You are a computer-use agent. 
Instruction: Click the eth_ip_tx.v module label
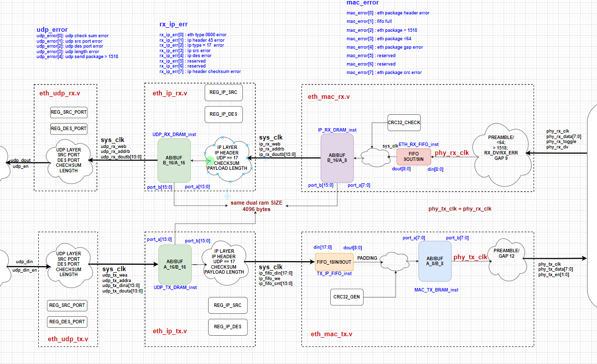pos(170,331)
